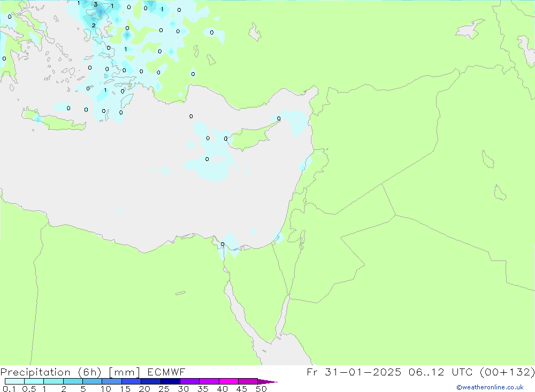Click the 'Precipitation (6h)' title text
This screenshot has height=392, width=535.
[51, 372]
